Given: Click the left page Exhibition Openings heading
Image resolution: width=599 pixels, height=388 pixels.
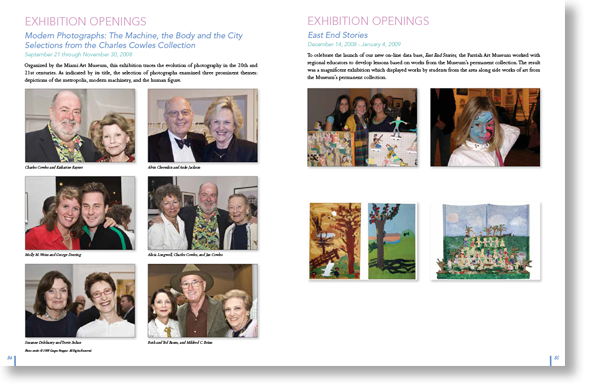Looking at the screenshot, I should click(x=86, y=21).
